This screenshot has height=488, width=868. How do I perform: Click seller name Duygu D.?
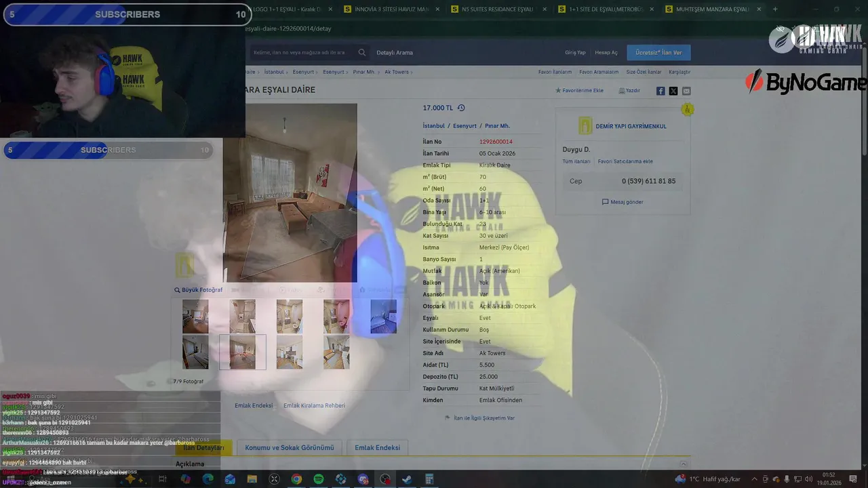click(x=576, y=149)
